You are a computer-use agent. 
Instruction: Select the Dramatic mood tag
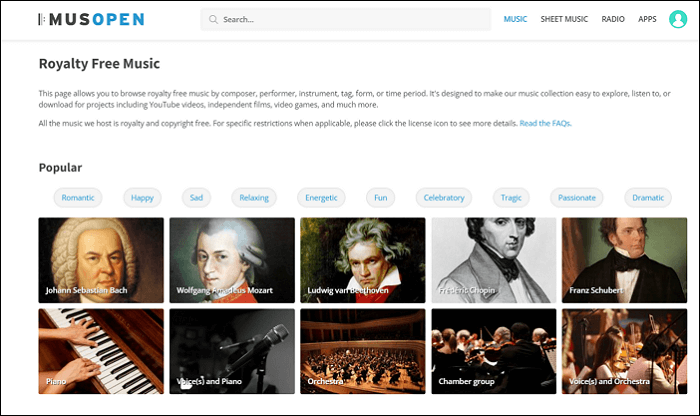pyautogui.click(x=648, y=198)
